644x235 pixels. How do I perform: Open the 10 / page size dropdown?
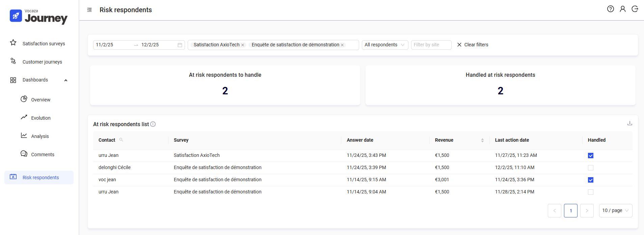click(x=615, y=211)
